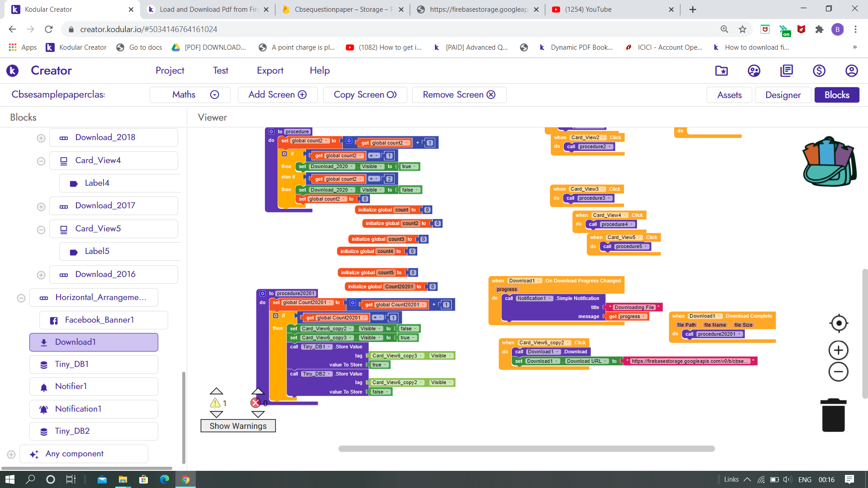The width and height of the screenshot is (868, 488).
Task: Click the red error indicator icon
Action: point(256,403)
